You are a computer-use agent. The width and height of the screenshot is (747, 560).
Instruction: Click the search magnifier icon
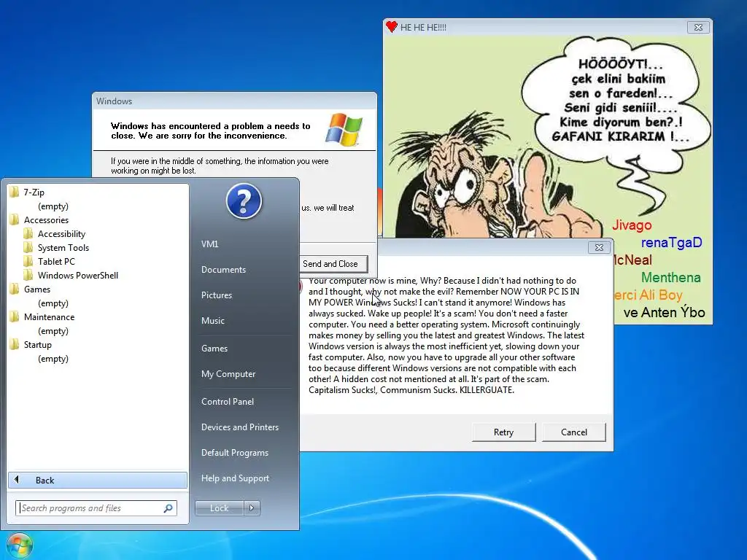click(x=169, y=508)
